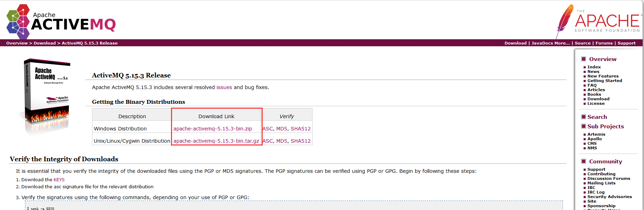Viewport: 644px width, 210px height.
Task: Open the Sub Projects sidebar heading
Action: (x=606, y=127)
